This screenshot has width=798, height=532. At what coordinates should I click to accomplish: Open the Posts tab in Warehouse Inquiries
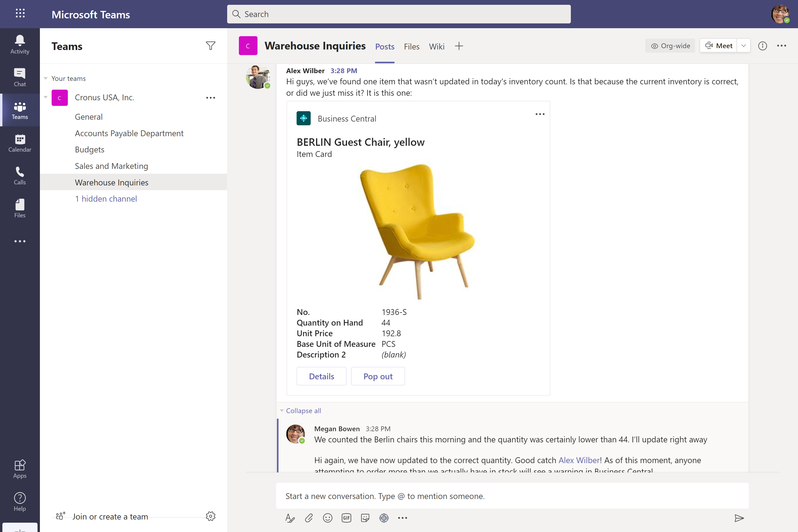click(x=384, y=46)
